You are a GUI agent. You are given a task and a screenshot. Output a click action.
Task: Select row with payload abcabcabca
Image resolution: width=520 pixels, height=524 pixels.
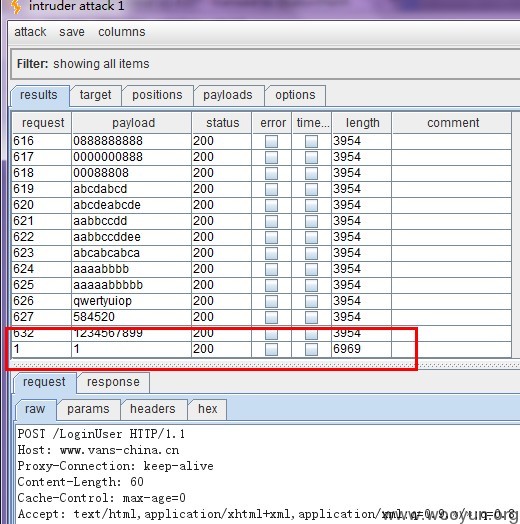262,254
